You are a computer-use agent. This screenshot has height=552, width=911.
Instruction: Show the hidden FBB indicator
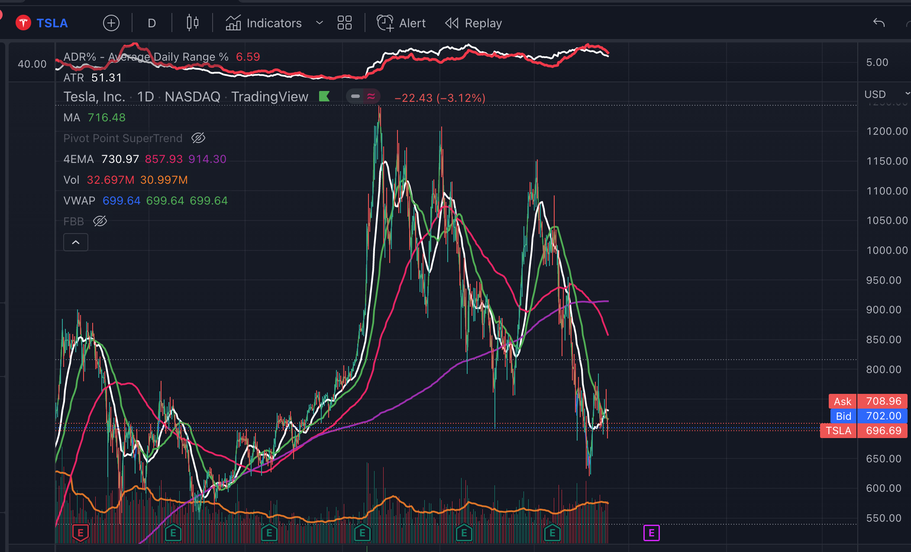(100, 221)
